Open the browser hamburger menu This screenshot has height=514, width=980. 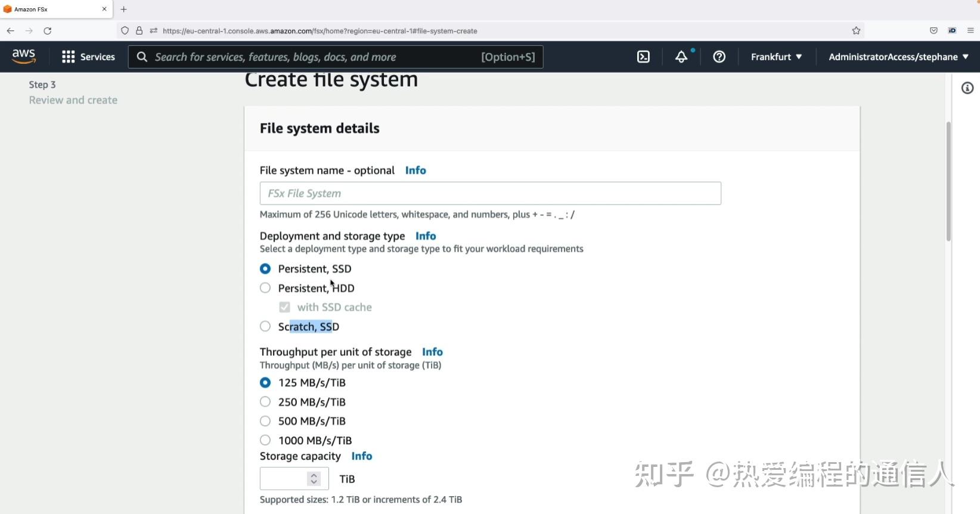pos(970,30)
